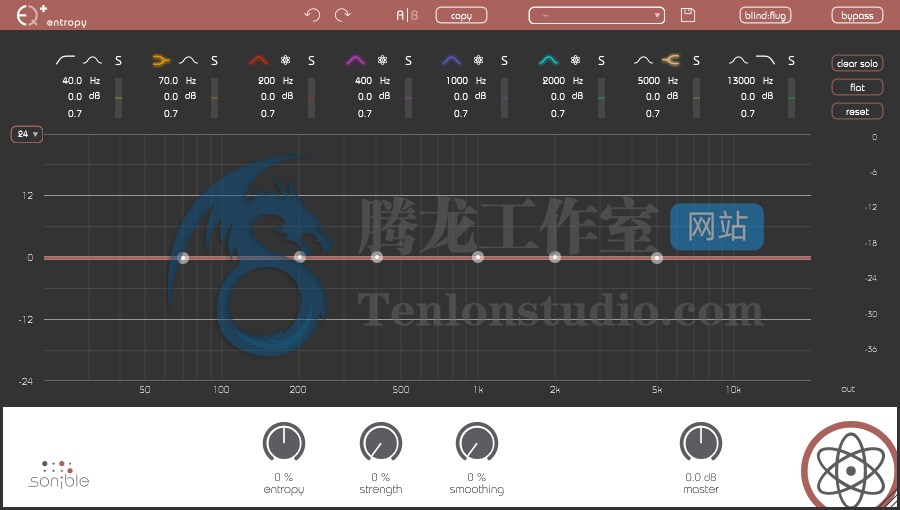Solo the 40.0 Hz band
The height and width of the screenshot is (510, 900).
click(118, 60)
